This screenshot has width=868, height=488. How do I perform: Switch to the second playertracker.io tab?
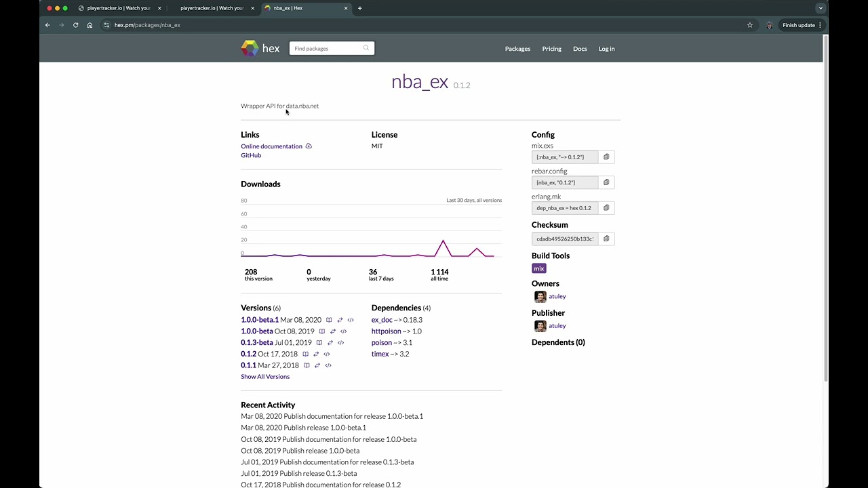tap(212, 8)
